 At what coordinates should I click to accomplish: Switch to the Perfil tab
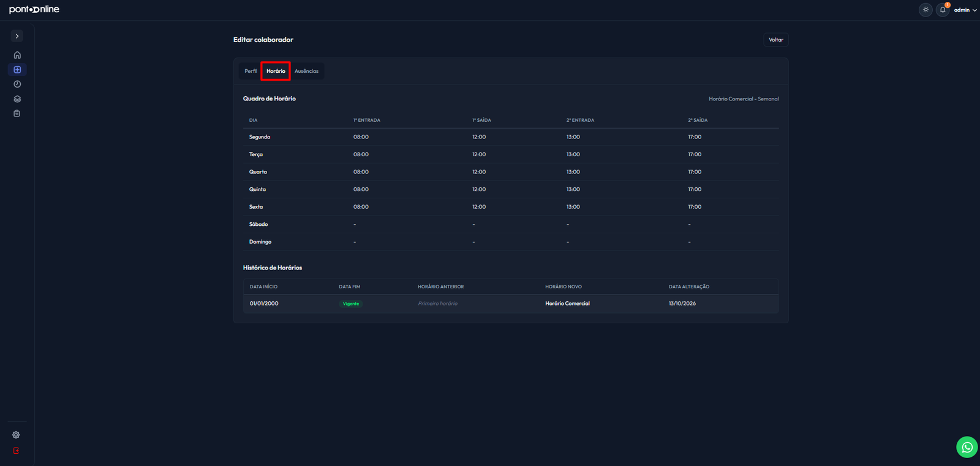(251, 71)
